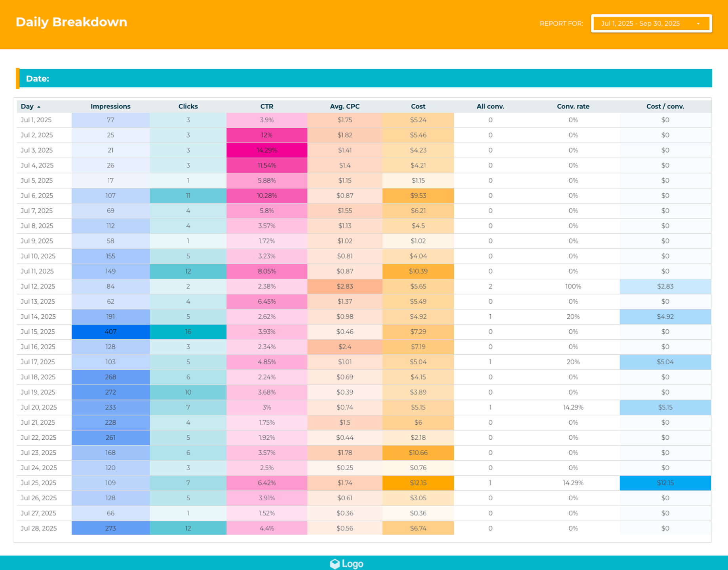Select the Jul 15, 2025 row date

pyautogui.click(x=38, y=332)
